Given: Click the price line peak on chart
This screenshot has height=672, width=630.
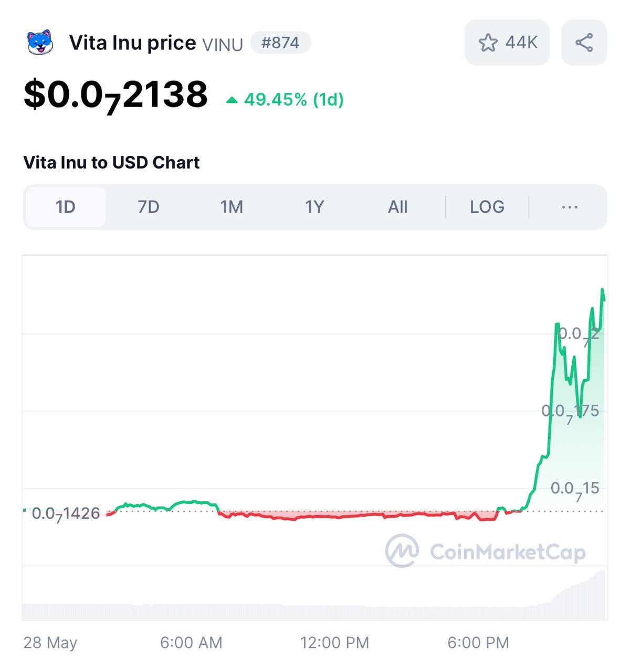Looking at the screenshot, I should [x=602, y=290].
